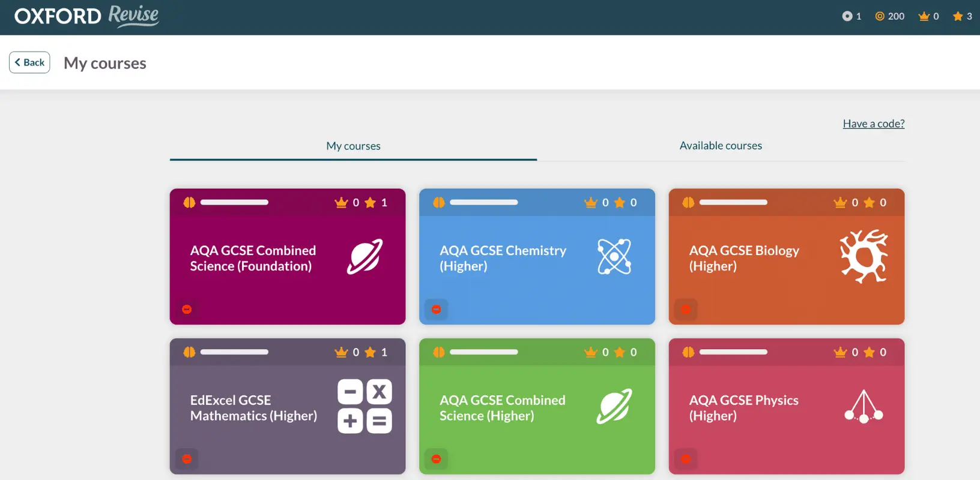Viewport: 980px width, 480px height.
Task: Click progress bar on Physics (Higher) card
Action: click(733, 352)
